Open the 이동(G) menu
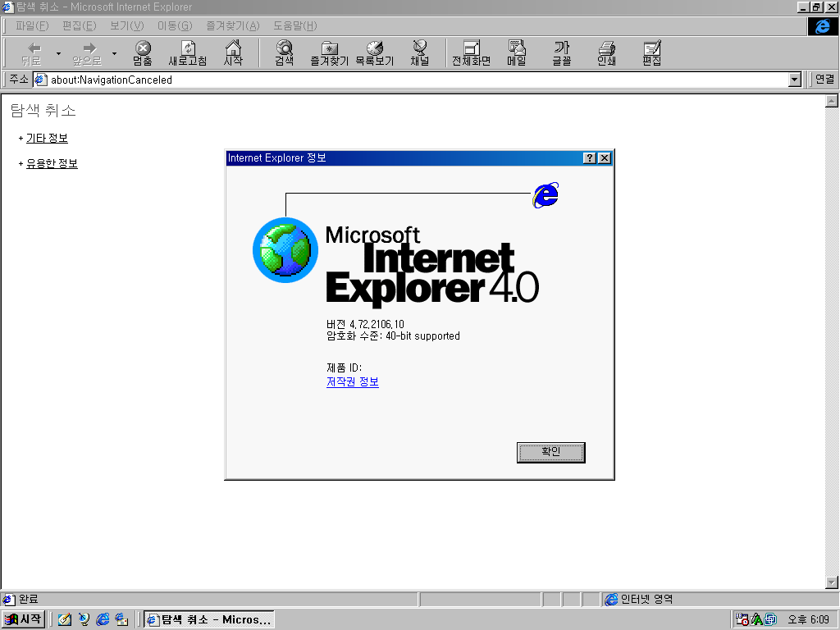The image size is (840, 630). pyautogui.click(x=175, y=25)
